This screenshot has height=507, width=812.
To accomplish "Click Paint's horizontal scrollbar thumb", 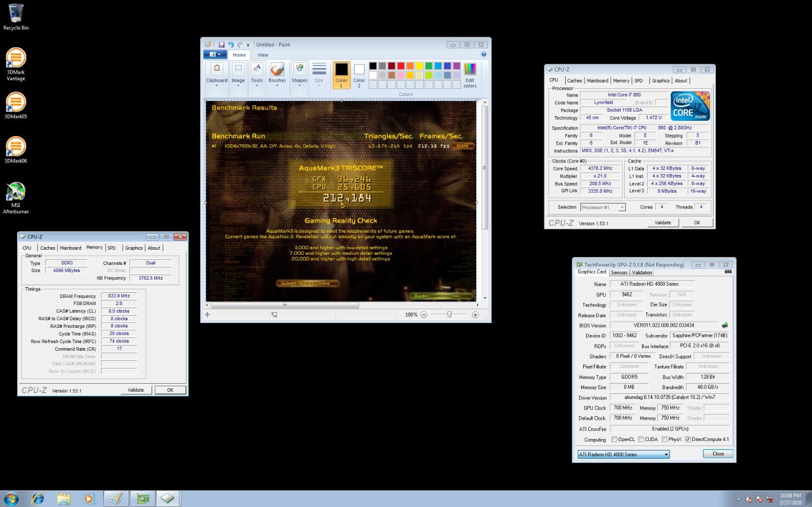I will 285,305.
